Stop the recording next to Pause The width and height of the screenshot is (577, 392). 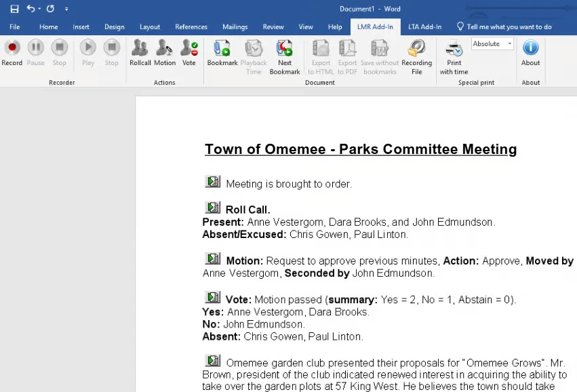[x=59, y=53]
